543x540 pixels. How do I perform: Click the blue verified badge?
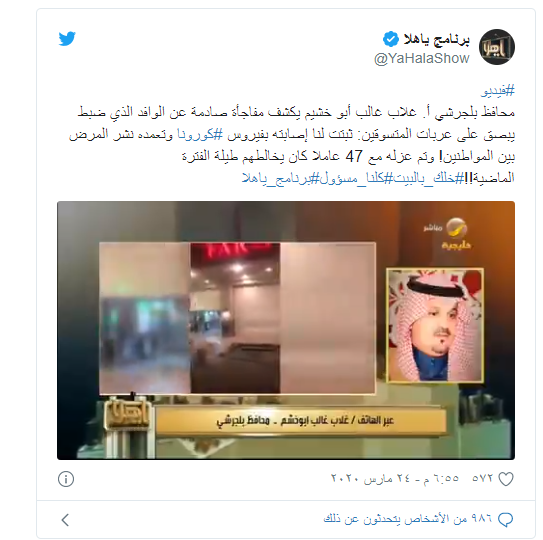point(391,39)
